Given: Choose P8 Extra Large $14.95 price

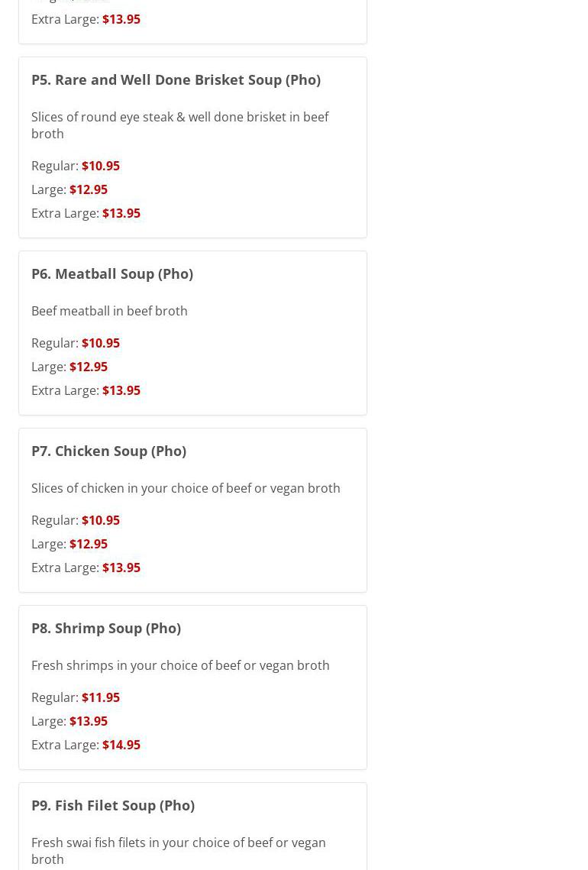Looking at the screenshot, I should (121, 745).
